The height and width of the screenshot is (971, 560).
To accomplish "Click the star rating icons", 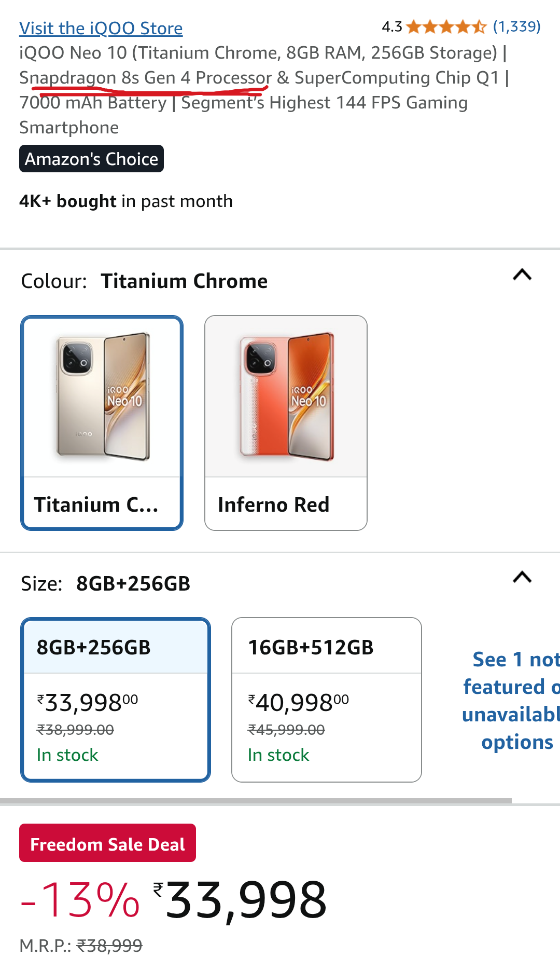I will pyautogui.click(x=446, y=26).
